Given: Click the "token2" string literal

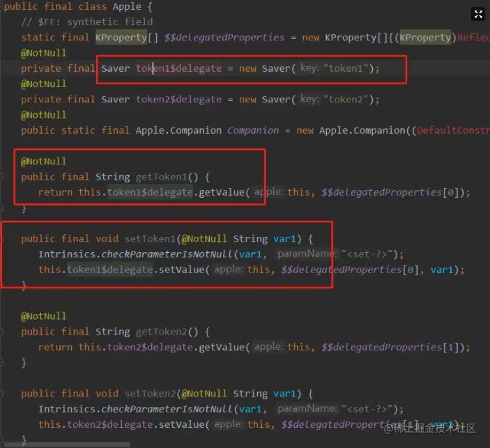Looking at the screenshot, I should click(x=346, y=99).
